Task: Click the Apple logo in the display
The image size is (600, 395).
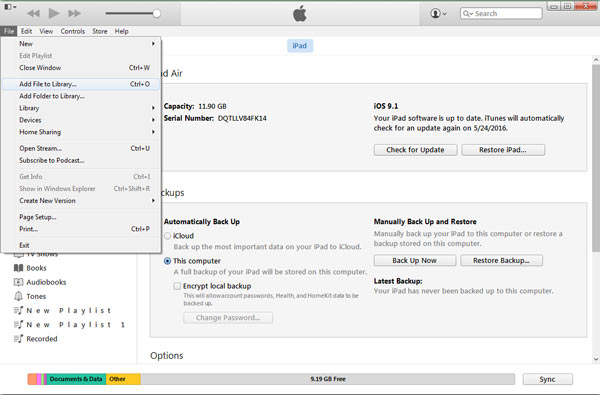Action: [300, 14]
